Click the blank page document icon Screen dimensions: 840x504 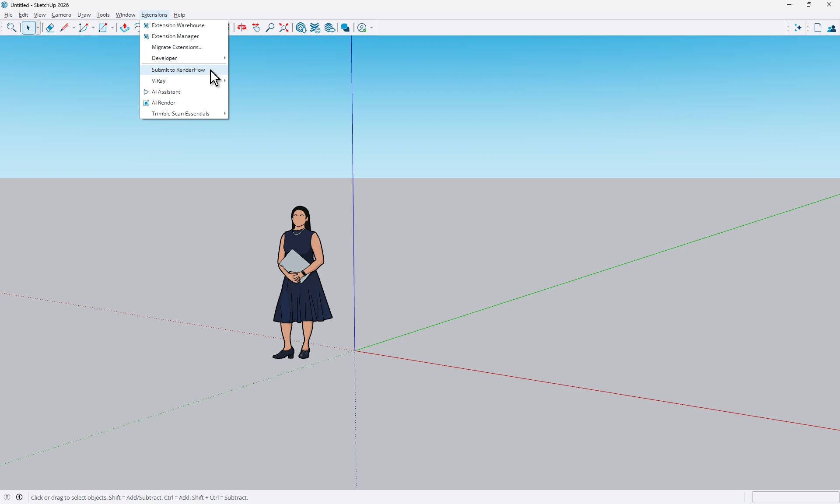818,28
